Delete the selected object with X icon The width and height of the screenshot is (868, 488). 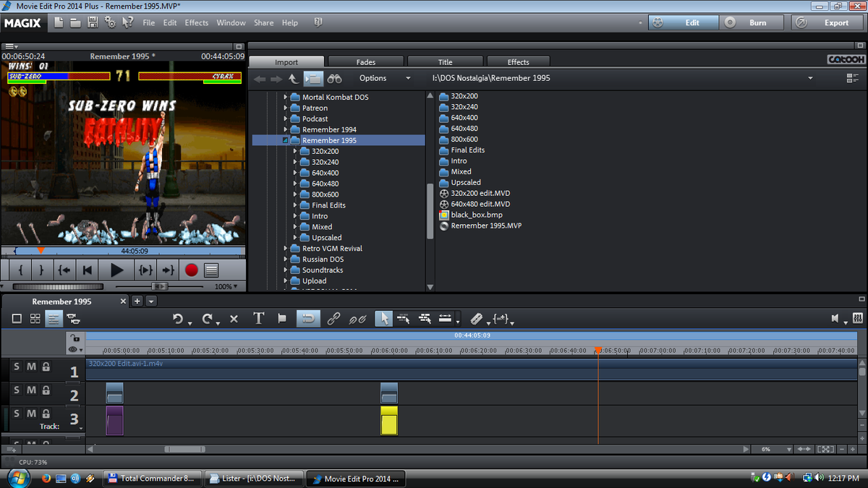(234, 318)
